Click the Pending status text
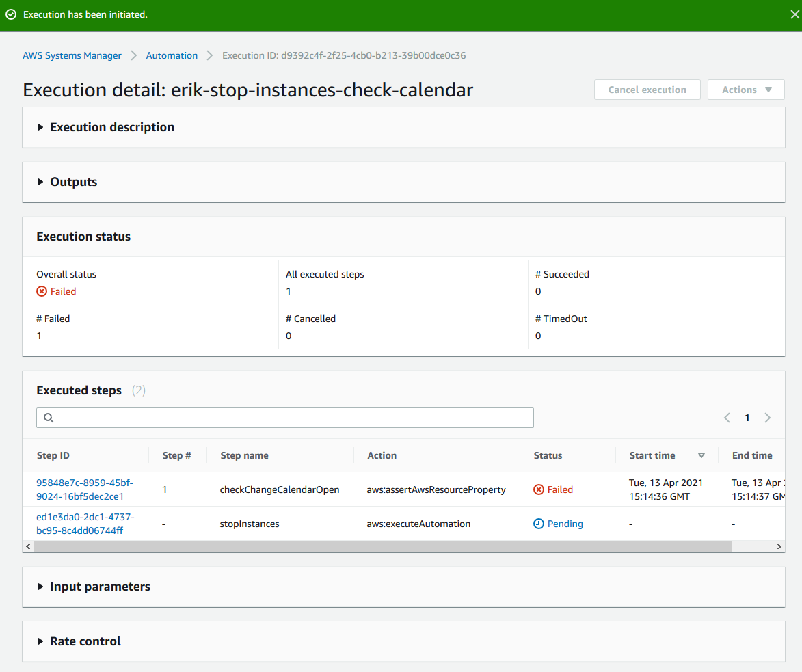The height and width of the screenshot is (672, 802). coord(565,524)
